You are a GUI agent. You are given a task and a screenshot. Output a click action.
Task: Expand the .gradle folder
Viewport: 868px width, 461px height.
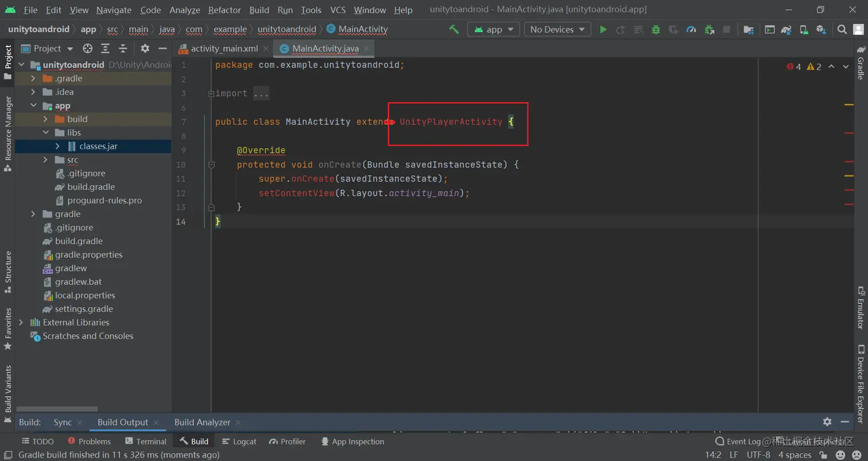click(33, 79)
